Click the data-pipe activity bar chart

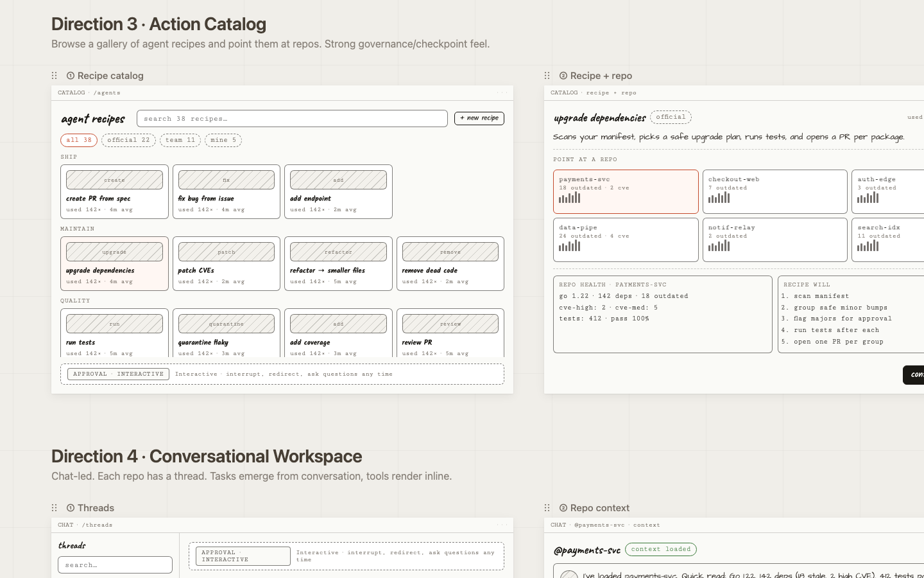(x=570, y=246)
